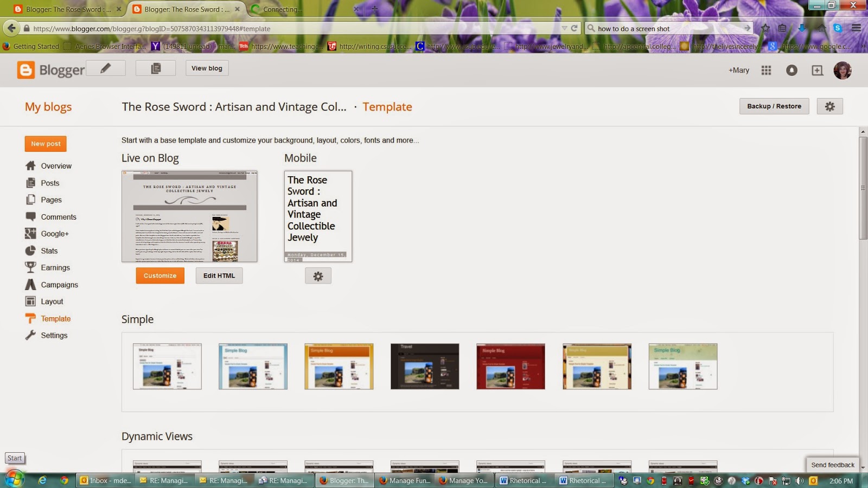Select the orange Simple template thumbnail

(339, 366)
